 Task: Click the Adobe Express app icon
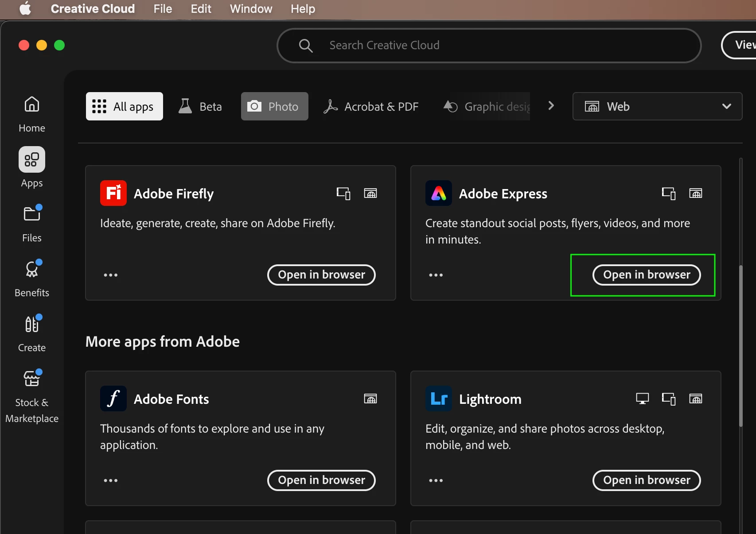439,193
